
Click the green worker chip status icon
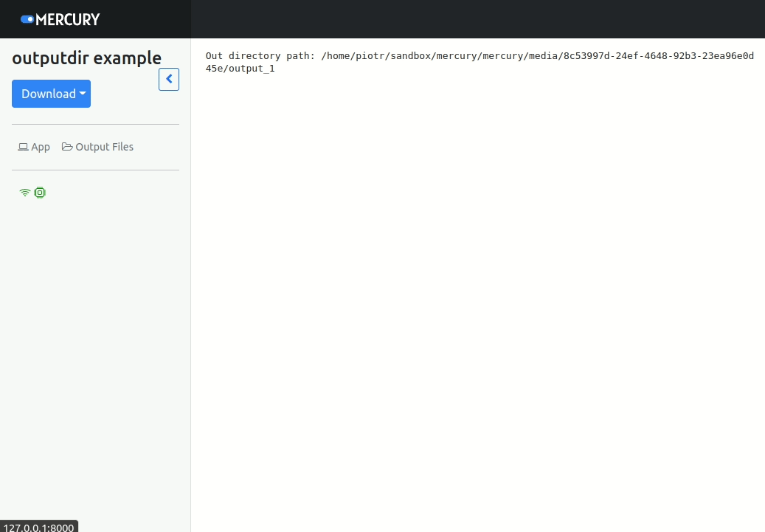(x=40, y=192)
